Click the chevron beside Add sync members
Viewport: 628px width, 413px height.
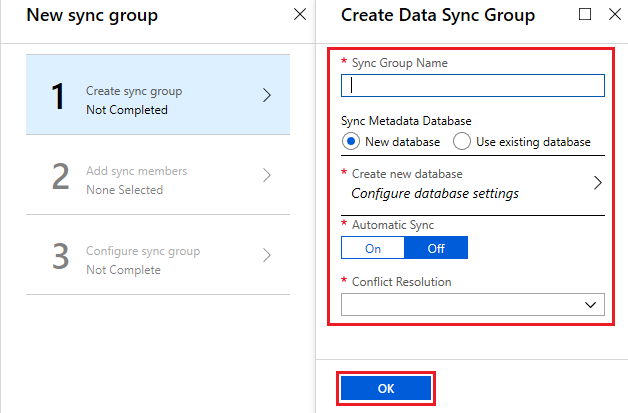coord(267,175)
